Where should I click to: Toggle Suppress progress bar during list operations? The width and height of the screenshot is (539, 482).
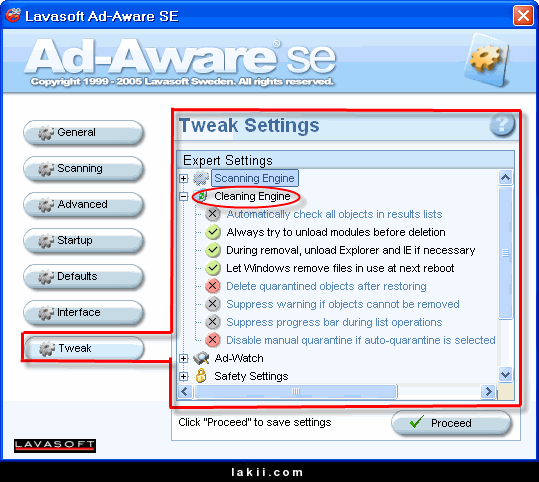[x=213, y=322]
